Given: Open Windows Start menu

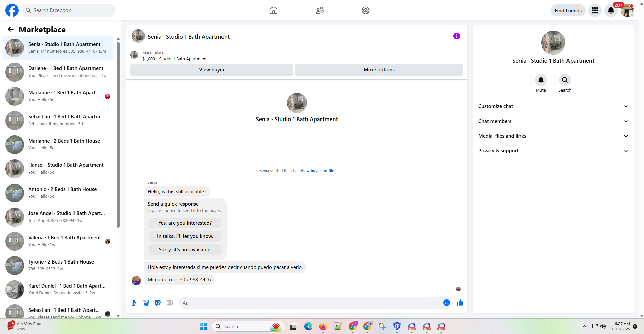Looking at the screenshot, I should (203, 326).
